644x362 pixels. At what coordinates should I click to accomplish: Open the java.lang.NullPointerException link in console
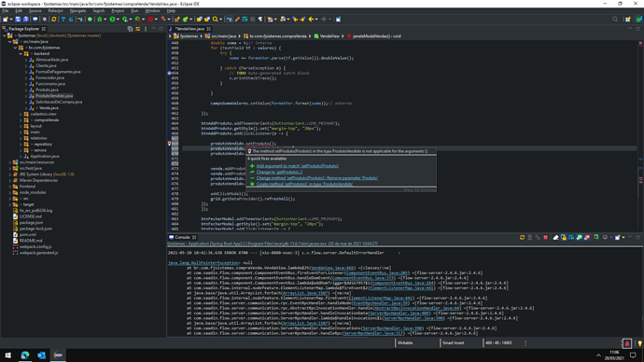pos(203,263)
